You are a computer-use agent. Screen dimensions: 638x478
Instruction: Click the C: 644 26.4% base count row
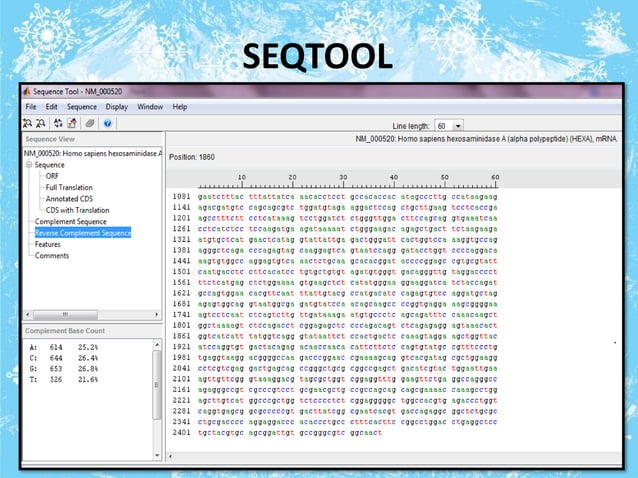coord(64,358)
